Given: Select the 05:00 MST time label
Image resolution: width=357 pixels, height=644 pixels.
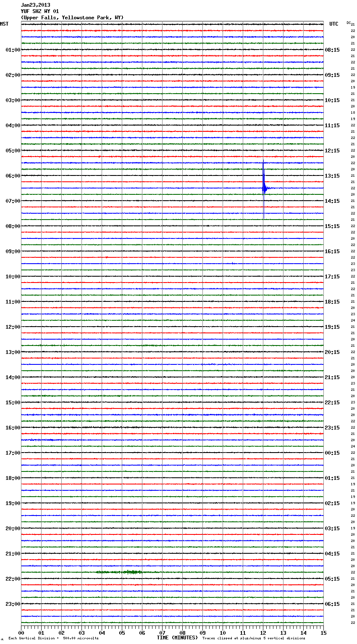Looking at the screenshot, I should (13, 151).
